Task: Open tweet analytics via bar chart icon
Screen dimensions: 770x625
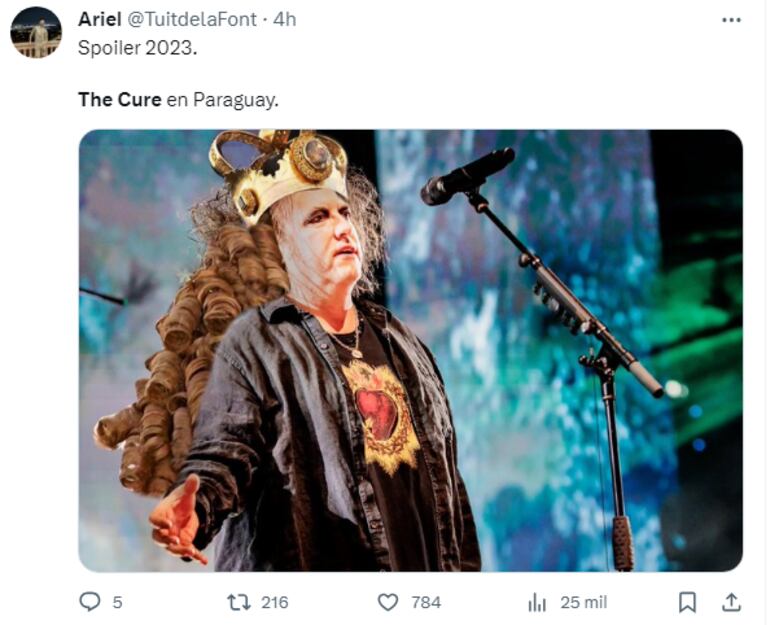Action: click(x=537, y=602)
